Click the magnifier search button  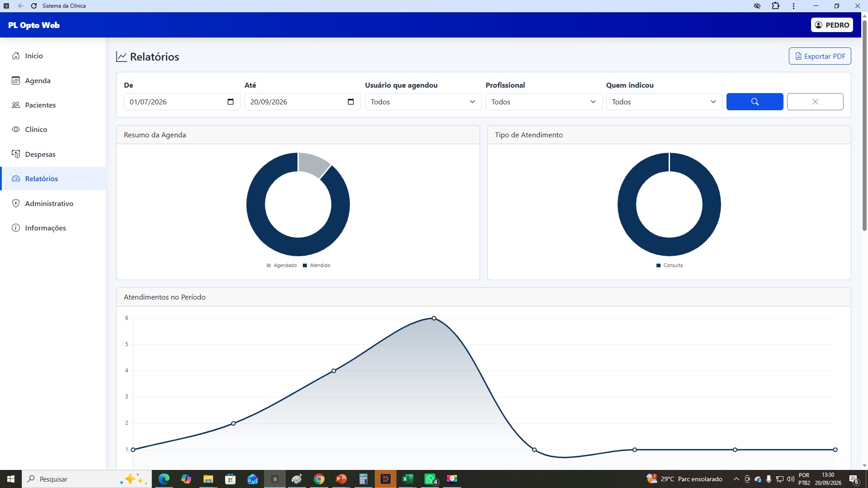755,102
